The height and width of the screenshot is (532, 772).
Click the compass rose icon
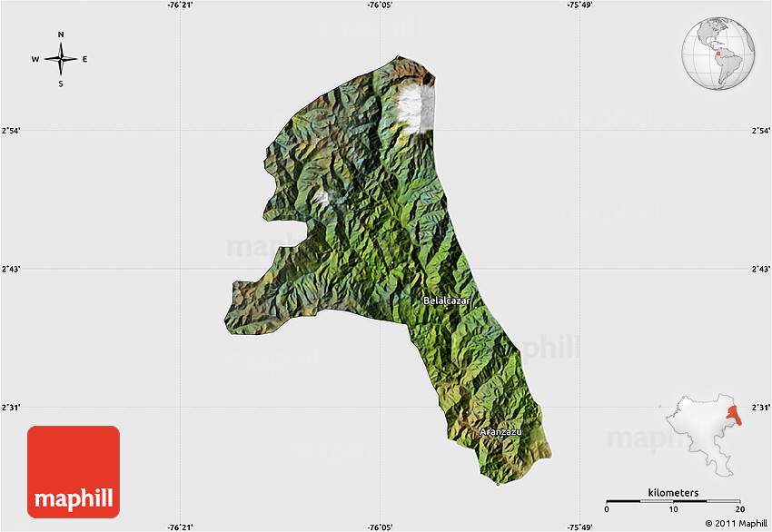(x=61, y=60)
